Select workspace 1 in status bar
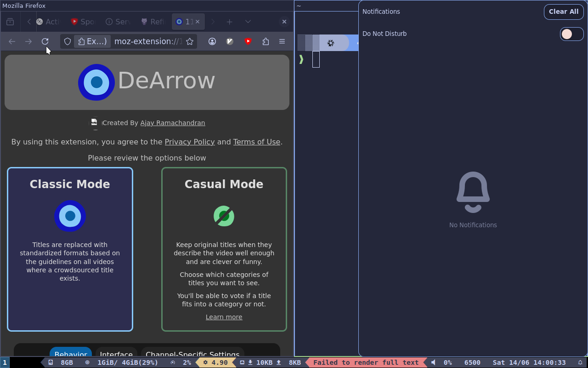The width and height of the screenshot is (588, 368). (x=5, y=362)
